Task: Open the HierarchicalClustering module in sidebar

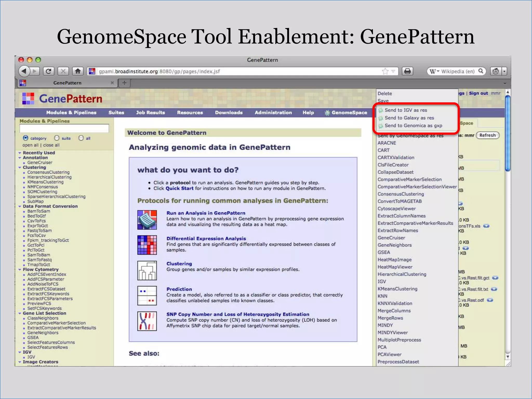Action: point(49,177)
